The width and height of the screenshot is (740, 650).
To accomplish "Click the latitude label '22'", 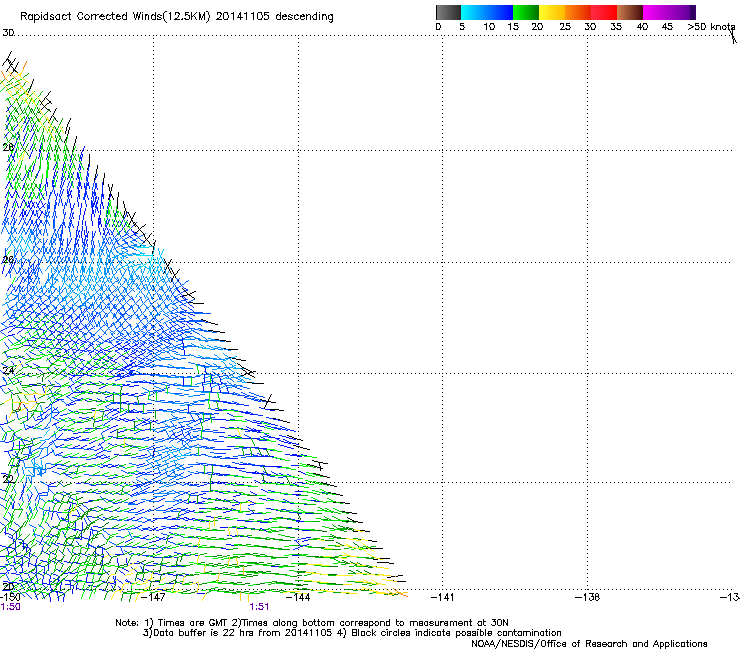I will point(8,479).
